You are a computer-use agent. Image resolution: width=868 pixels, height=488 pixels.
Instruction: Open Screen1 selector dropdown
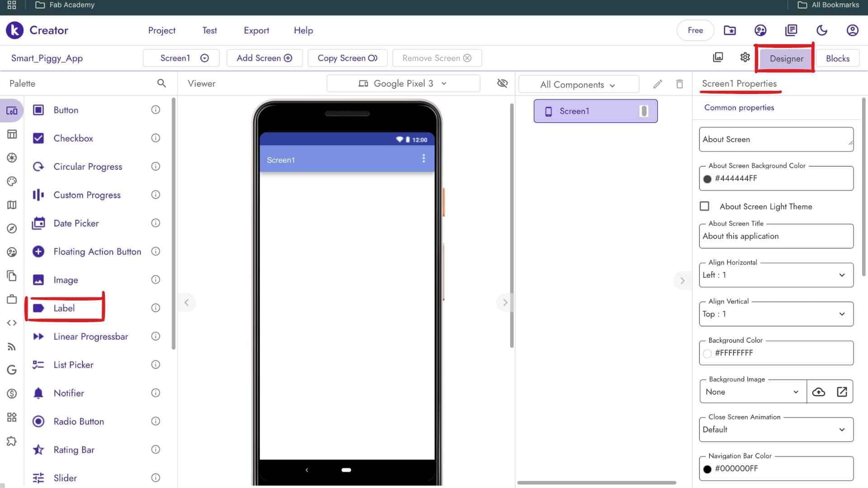tap(181, 58)
